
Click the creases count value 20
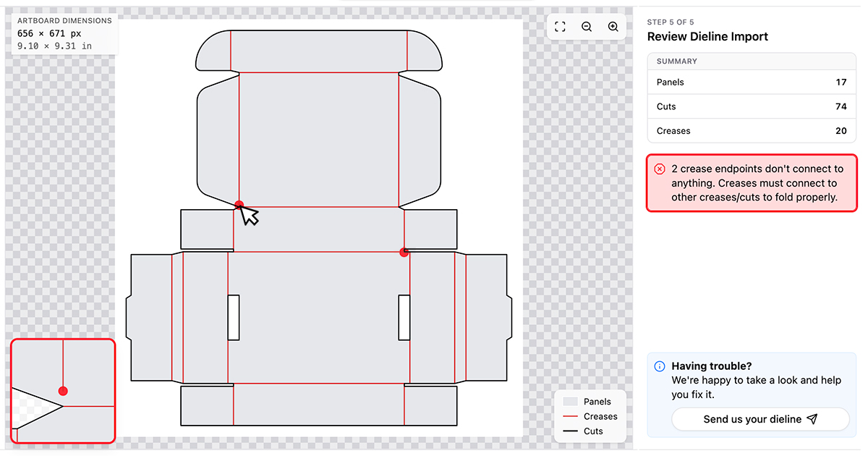841,131
